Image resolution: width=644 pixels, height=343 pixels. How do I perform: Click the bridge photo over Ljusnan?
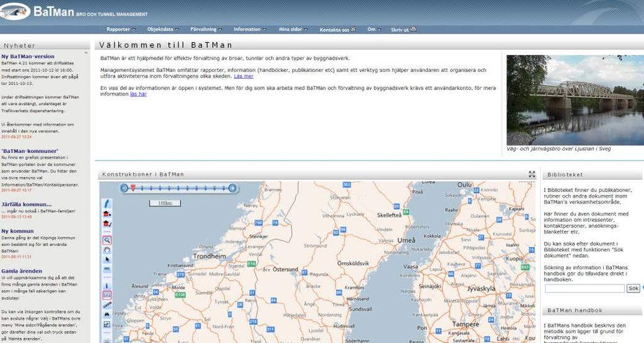pyautogui.click(x=575, y=100)
